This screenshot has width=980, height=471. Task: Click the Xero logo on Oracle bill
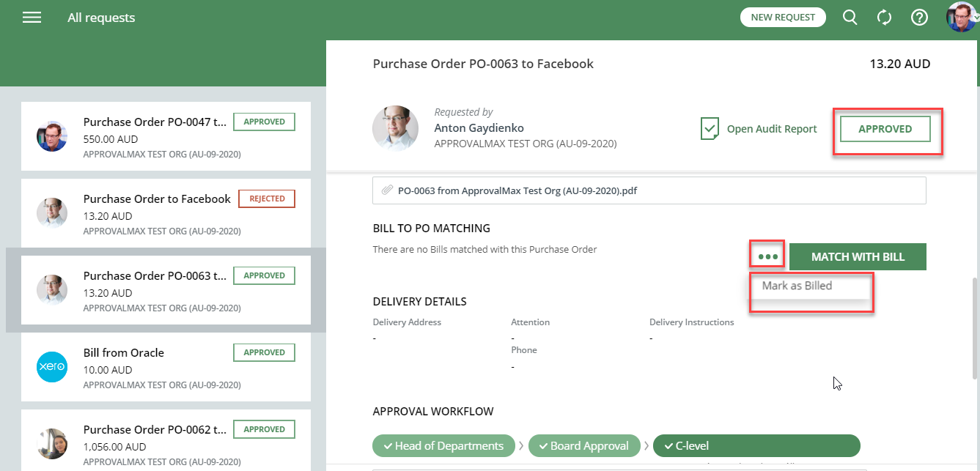(x=52, y=366)
